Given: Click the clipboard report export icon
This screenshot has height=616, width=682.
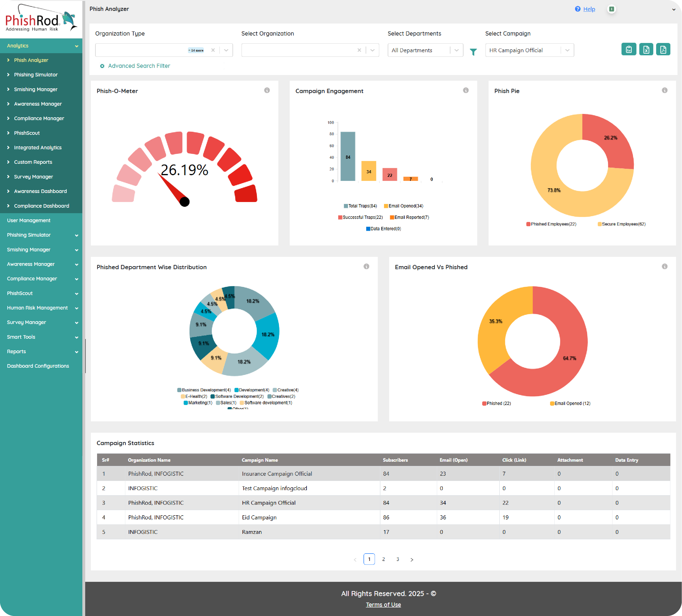Looking at the screenshot, I should click(x=629, y=49).
